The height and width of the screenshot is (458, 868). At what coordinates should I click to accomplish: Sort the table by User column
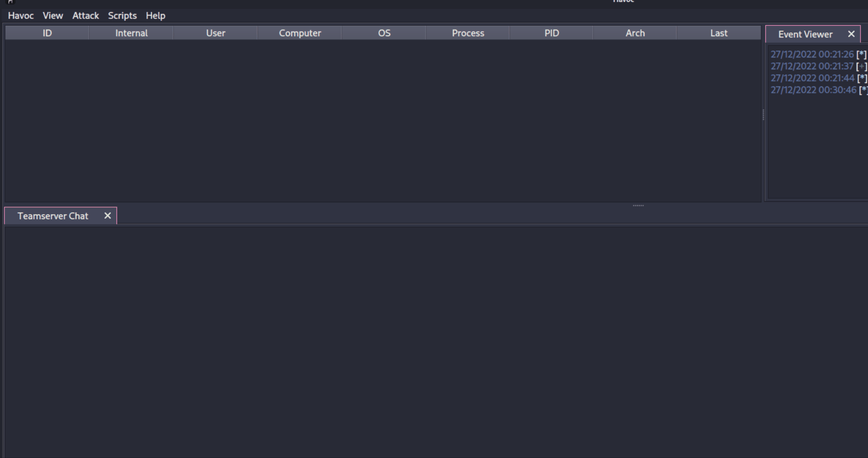[x=216, y=33]
